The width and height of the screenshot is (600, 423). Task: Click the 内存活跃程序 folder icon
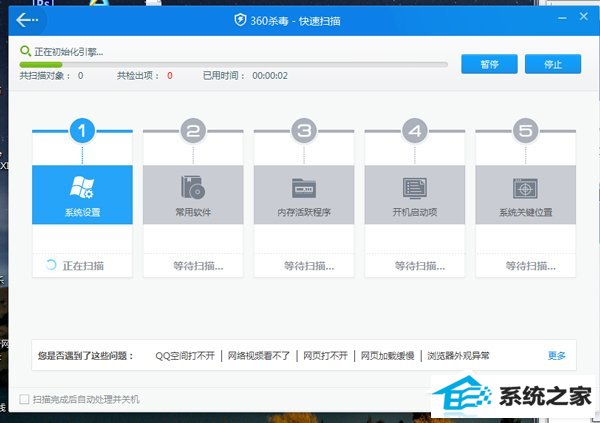(304, 188)
